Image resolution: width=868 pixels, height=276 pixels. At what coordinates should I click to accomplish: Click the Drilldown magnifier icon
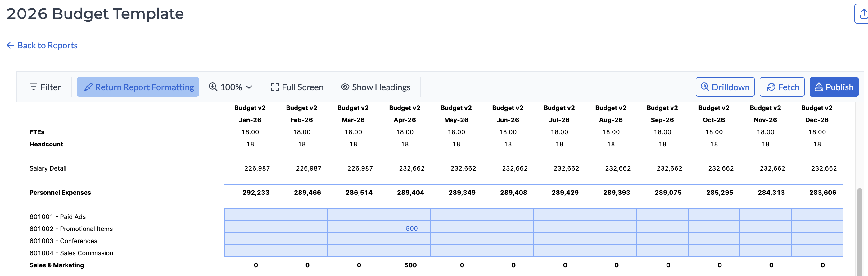(x=705, y=87)
